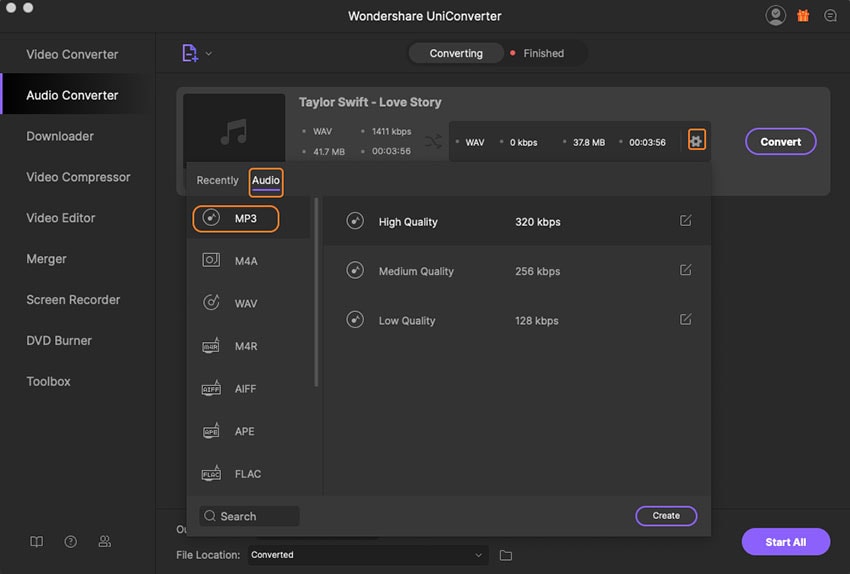The width and height of the screenshot is (850, 574).
Task: Open the user account icon
Action: [775, 16]
